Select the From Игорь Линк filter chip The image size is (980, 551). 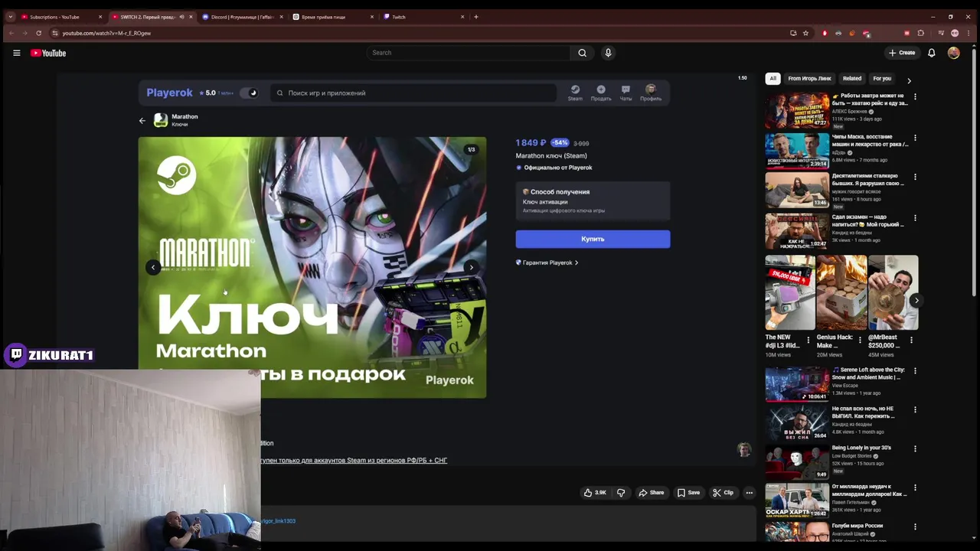809,78
